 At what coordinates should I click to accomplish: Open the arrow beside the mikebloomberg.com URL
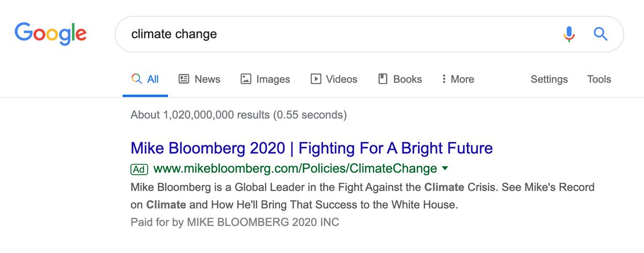click(444, 169)
